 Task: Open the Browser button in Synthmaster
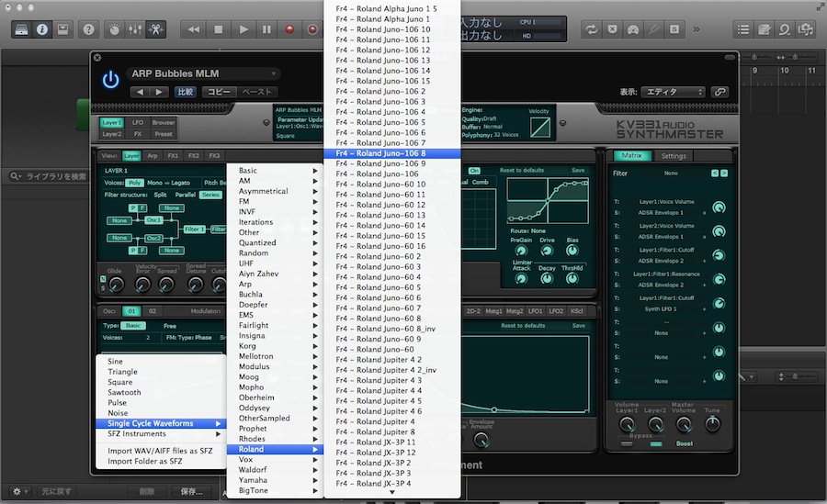(x=164, y=122)
